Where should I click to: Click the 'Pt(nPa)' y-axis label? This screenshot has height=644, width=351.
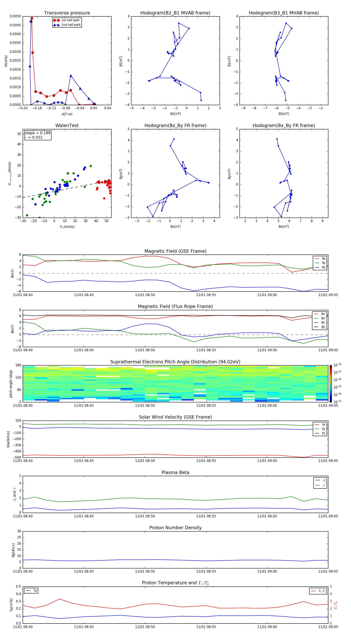(6, 61)
